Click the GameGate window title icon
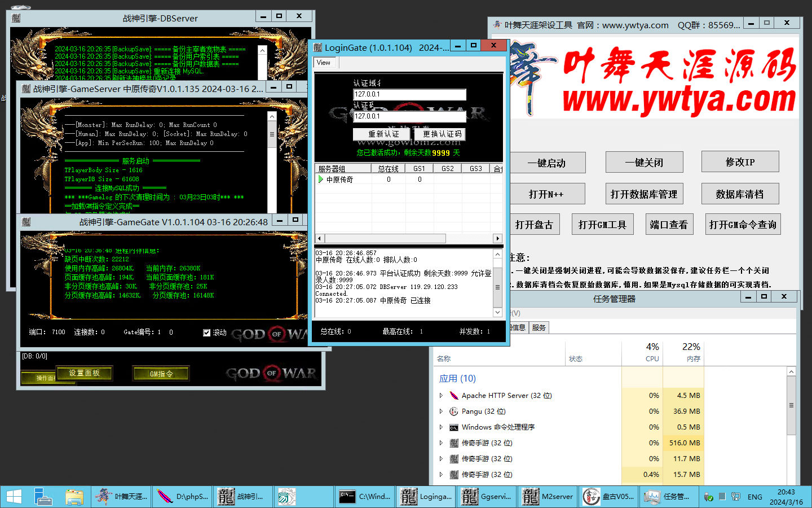The height and width of the screenshot is (508, 812). (27, 222)
